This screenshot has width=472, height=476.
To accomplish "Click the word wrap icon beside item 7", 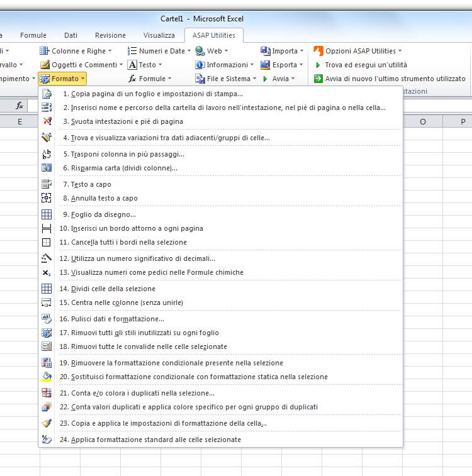I will click(x=47, y=184).
